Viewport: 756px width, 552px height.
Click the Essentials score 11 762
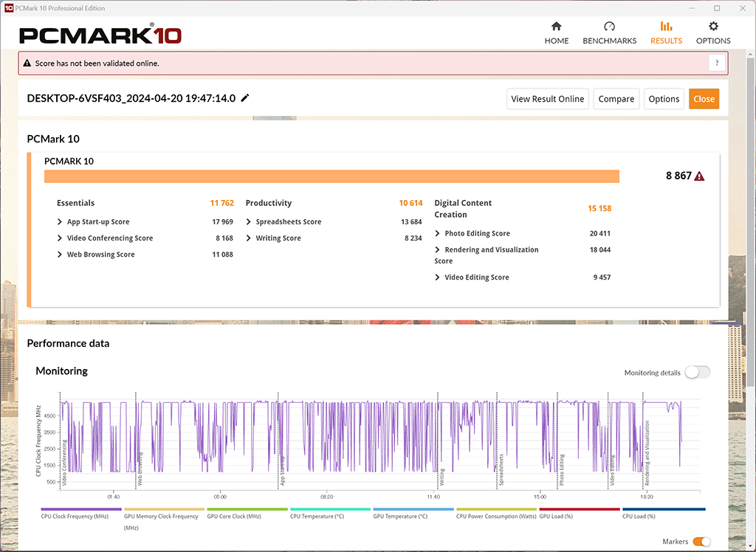click(221, 203)
